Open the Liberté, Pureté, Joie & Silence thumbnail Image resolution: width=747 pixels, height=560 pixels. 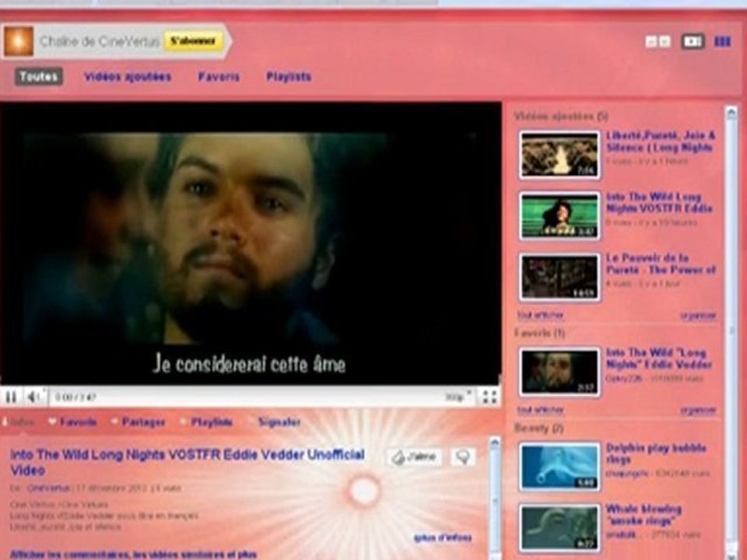pos(559,156)
